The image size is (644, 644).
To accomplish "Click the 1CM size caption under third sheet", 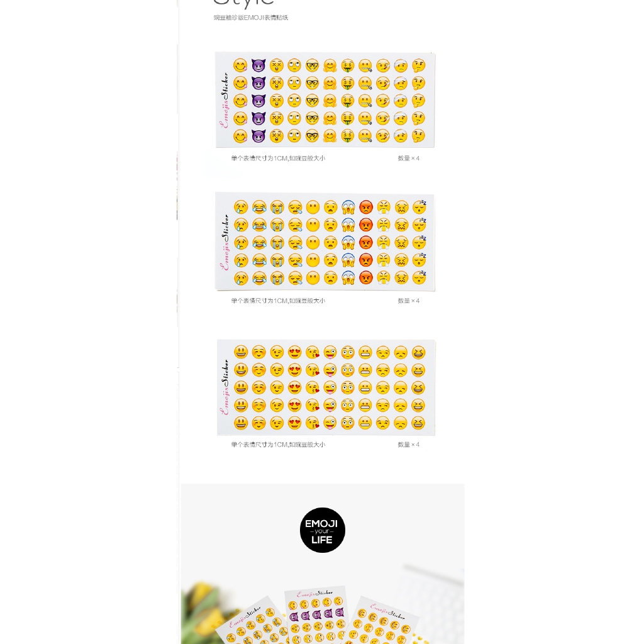I will [x=278, y=445].
